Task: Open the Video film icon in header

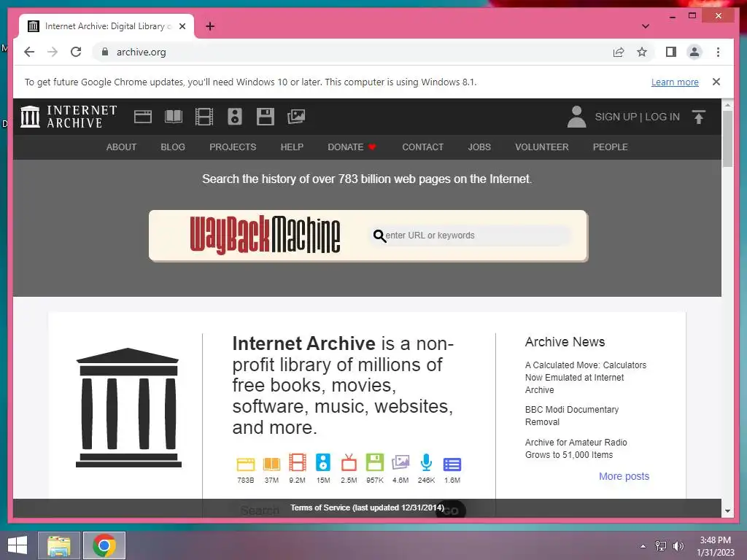Action: [x=204, y=117]
